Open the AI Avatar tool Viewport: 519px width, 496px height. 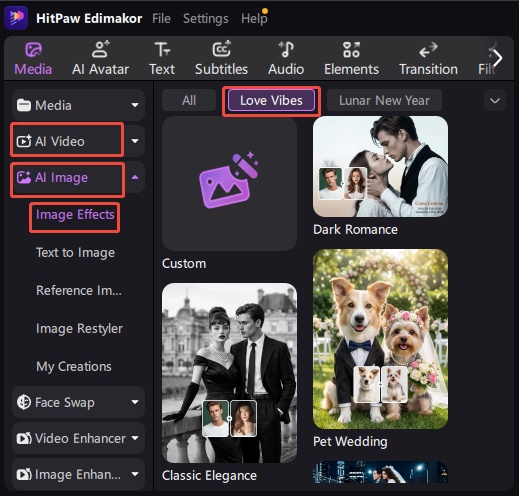[100, 59]
